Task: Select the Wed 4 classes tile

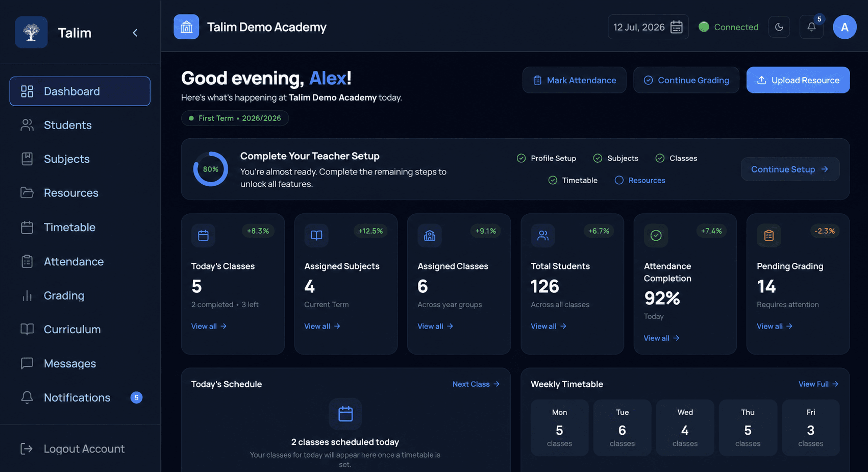Action: point(685,428)
